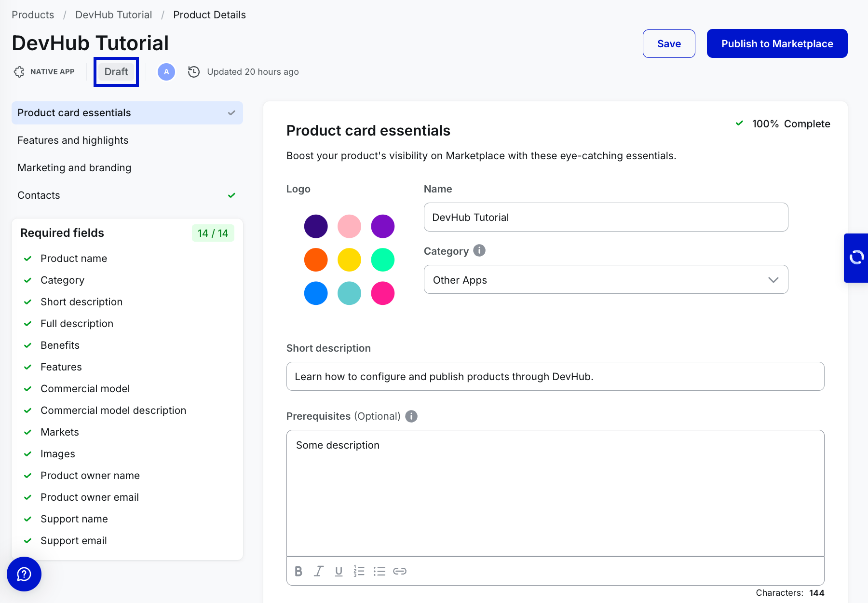Screen dimensions: 868x603
Task: Go to the Contacts section
Action: pyautogui.click(x=39, y=195)
